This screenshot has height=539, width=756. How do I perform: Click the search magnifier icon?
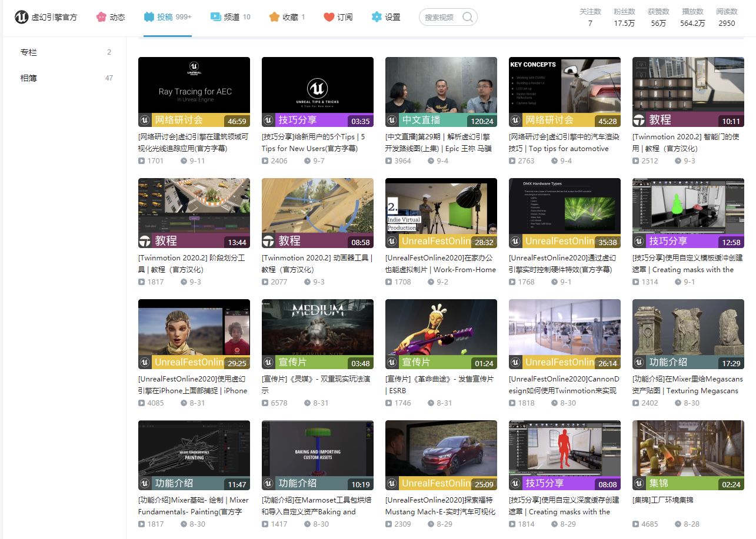pyautogui.click(x=468, y=17)
